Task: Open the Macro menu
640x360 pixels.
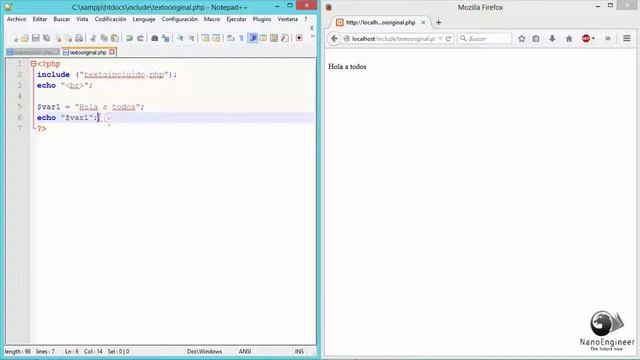Action: pos(212,19)
